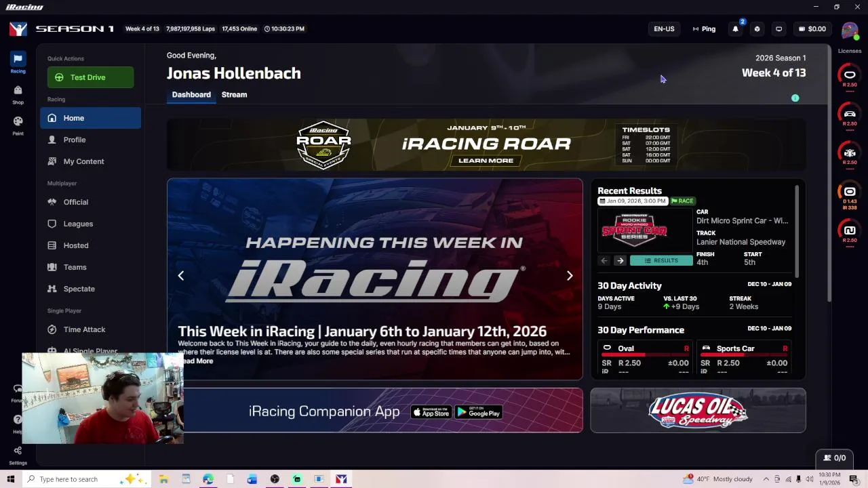
Task: Open Settings gear at bottom left
Action: point(18,454)
